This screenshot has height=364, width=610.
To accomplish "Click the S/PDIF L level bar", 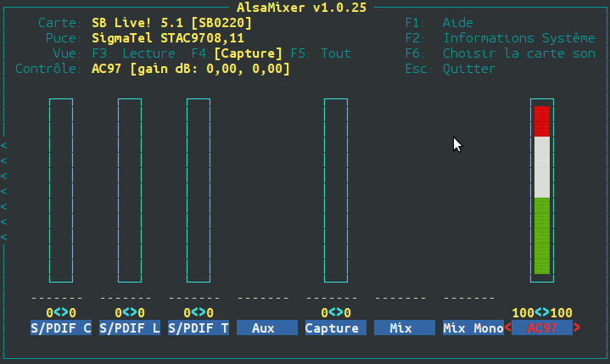I will (x=130, y=191).
